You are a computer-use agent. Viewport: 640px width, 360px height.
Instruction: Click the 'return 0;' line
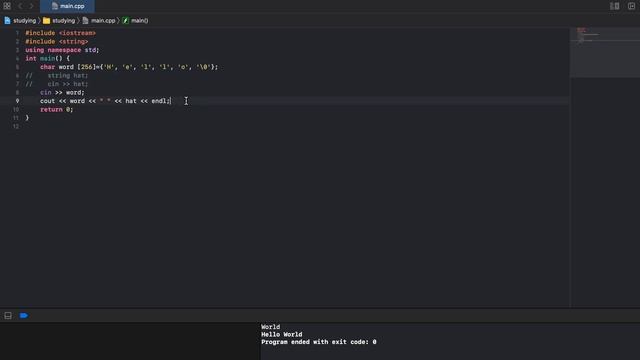(x=57, y=109)
